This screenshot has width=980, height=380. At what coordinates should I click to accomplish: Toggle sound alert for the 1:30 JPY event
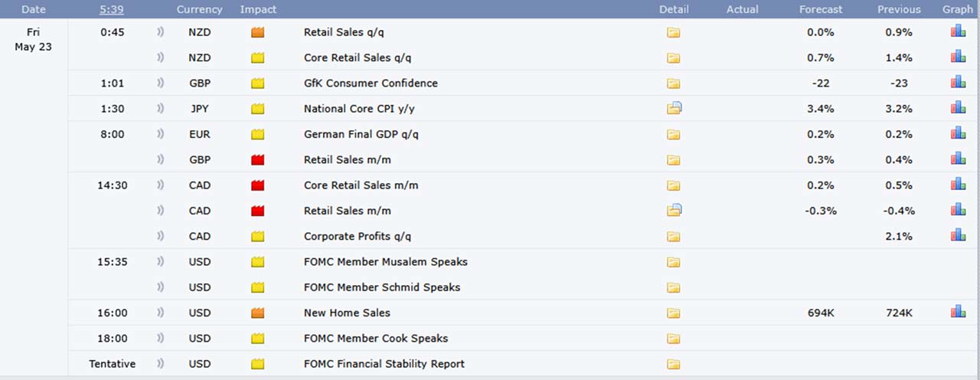coord(161,109)
